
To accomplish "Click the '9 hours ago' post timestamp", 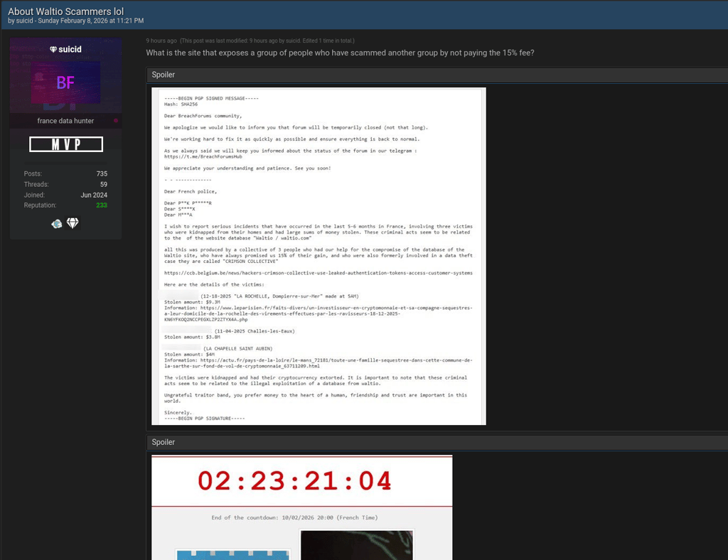I will [161, 41].
